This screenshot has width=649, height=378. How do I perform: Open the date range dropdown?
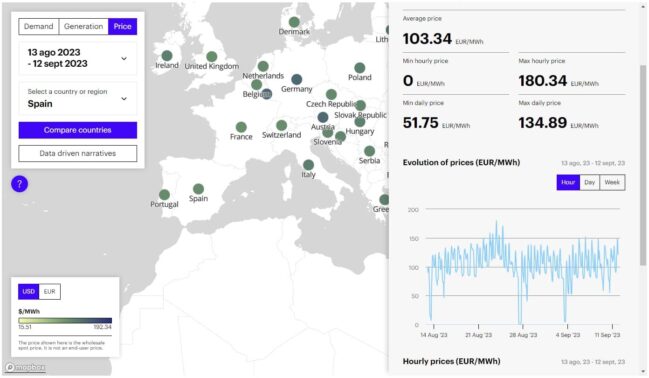[x=78, y=58]
